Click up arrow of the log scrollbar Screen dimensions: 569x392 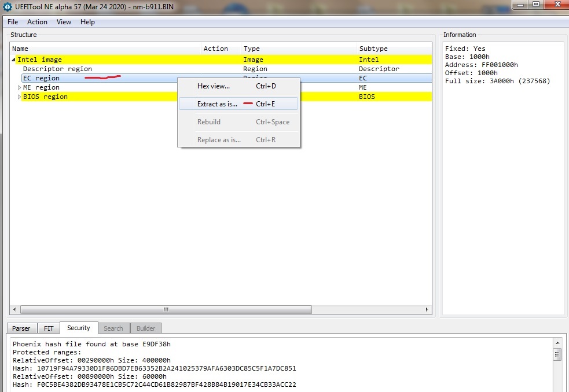(557, 343)
